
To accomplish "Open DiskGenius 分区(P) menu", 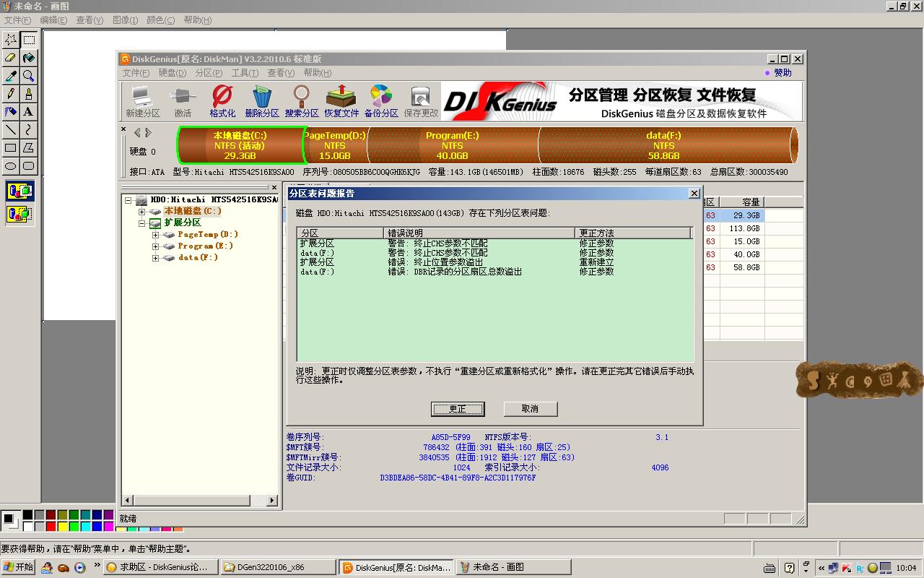I will [x=209, y=73].
